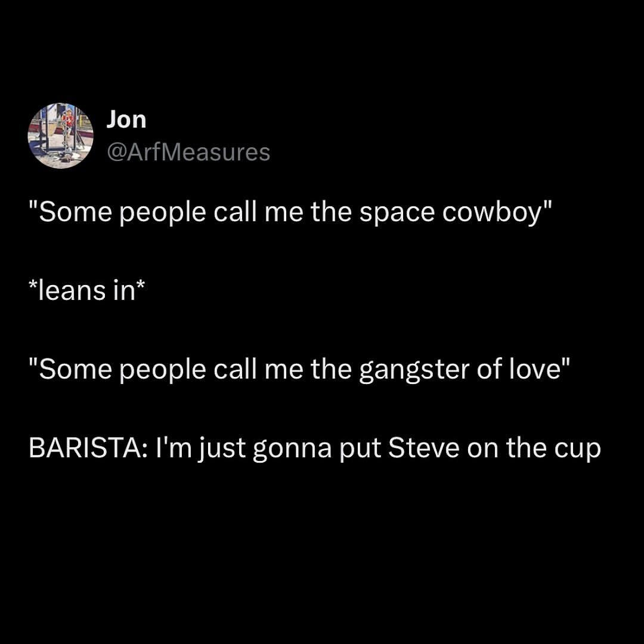The image size is (644, 644).
Task: Open the @ArfMeasures handle
Action: click(x=188, y=153)
